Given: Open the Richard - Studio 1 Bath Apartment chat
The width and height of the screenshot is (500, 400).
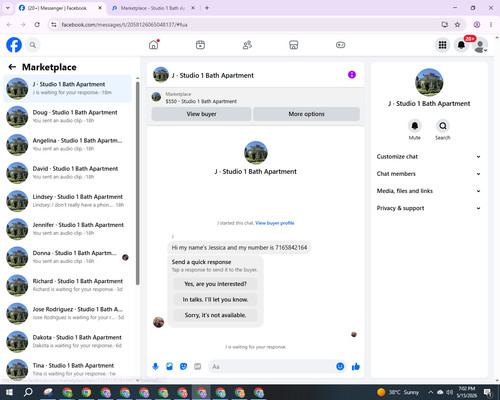Looking at the screenshot, I should coord(67,285).
